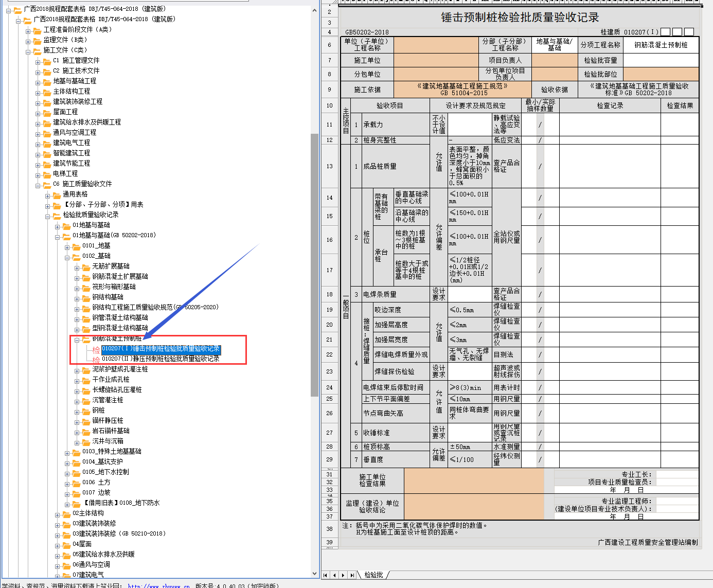Click 施工单位检查结果 orange area
713x588 pixels.
pos(474,482)
